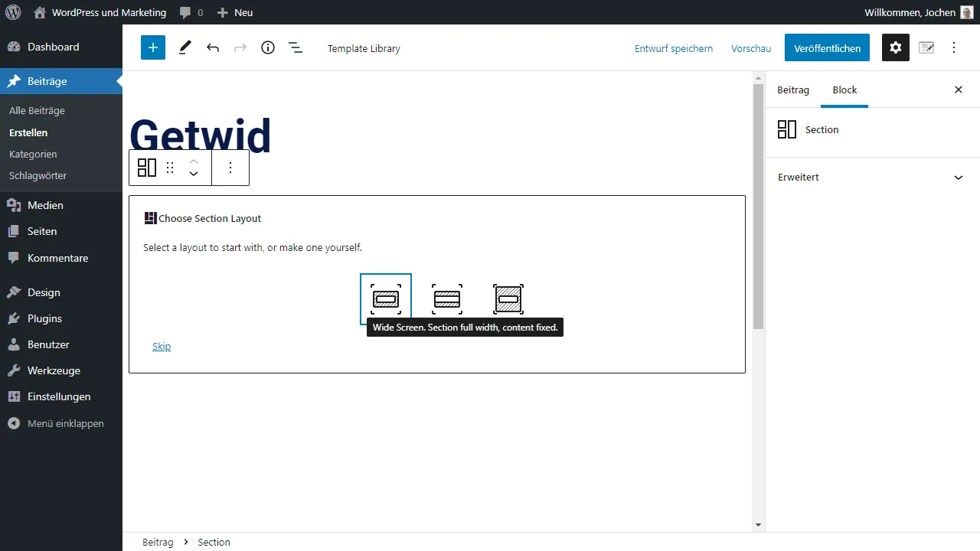Screen dimensions: 980x551
Task: Open block toolbar three-dot options
Action: 230,168
